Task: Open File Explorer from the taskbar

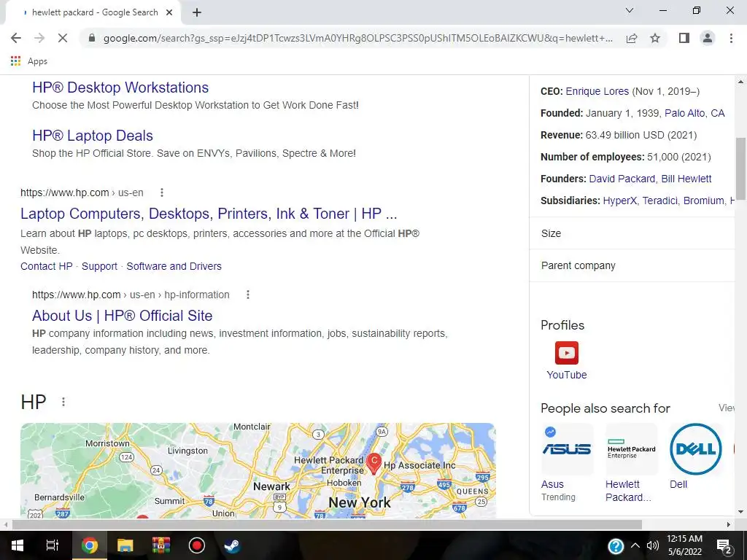Action: click(x=125, y=545)
